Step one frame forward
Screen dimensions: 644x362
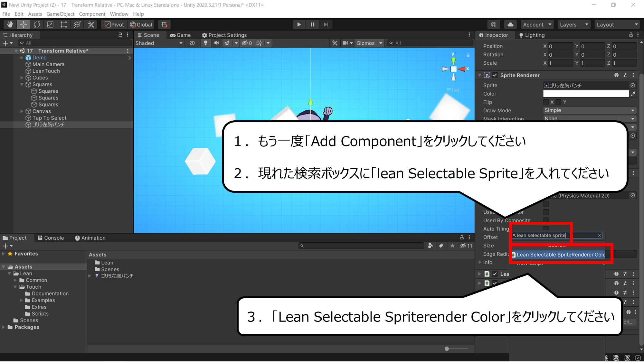[326, 24]
